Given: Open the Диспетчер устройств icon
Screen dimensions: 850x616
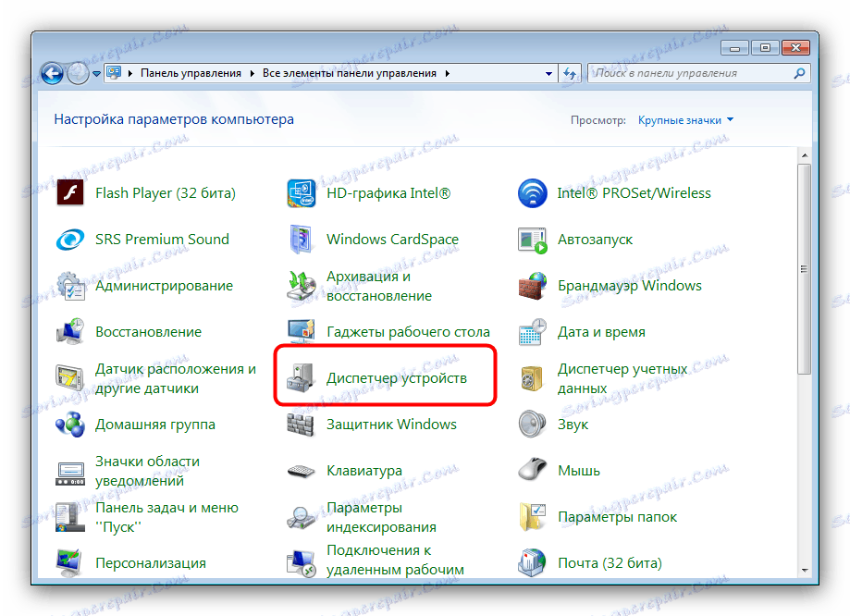Looking at the screenshot, I should click(x=301, y=378).
